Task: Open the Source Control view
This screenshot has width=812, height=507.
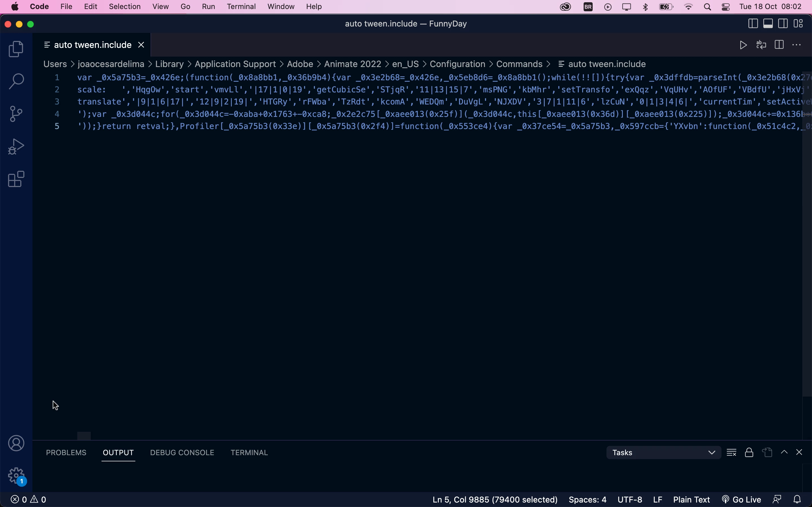Action: coord(16,114)
